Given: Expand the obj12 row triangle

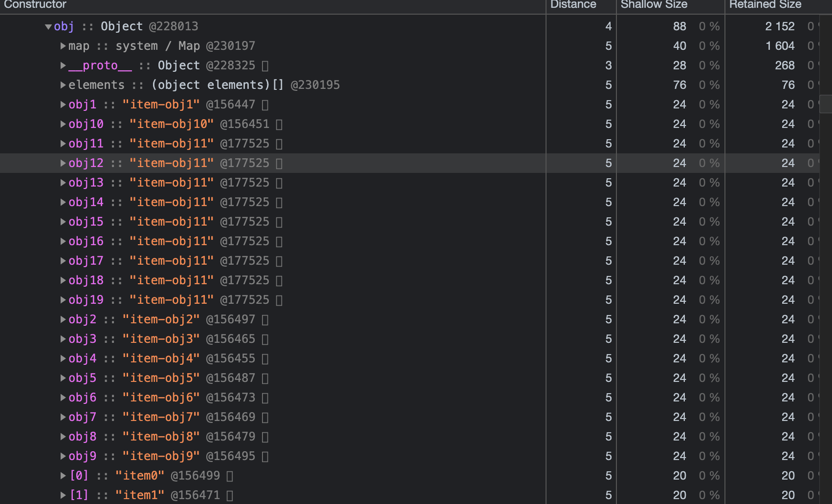Looking at the screenshot, I should (x=63, y=163).
